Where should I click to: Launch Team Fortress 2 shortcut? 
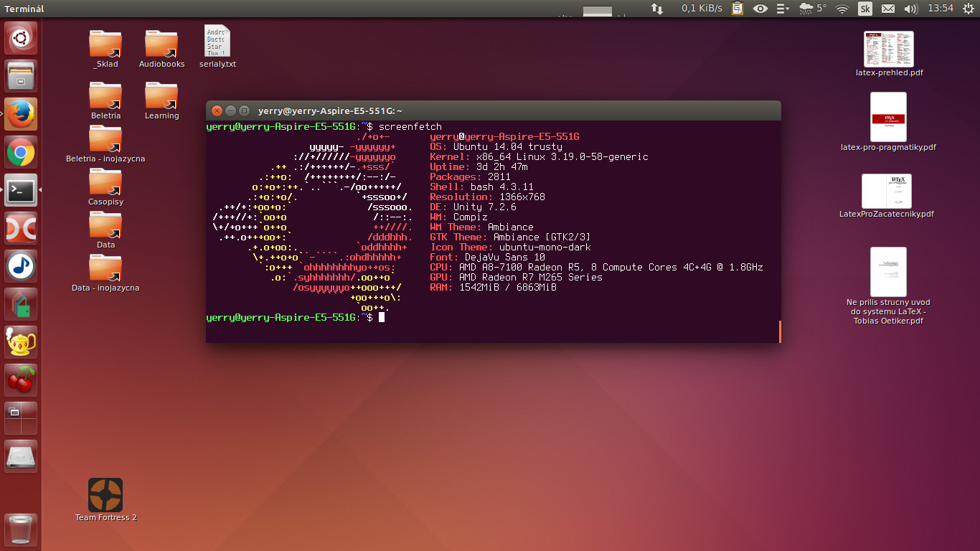point(105,499)
